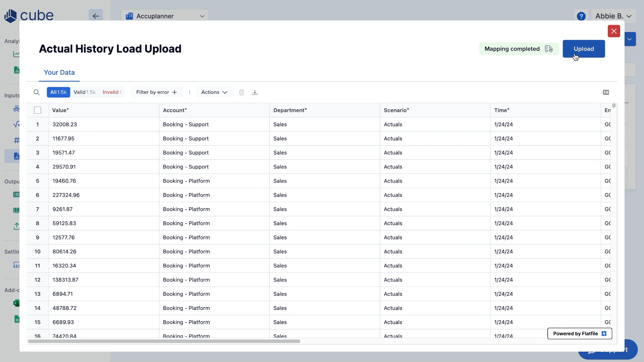Click value cell 9261.87
Image resolution: width=644 pixels, height=362 pixels.
click(104, 209)
